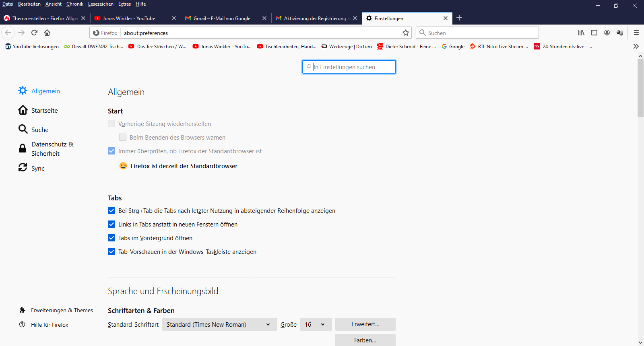Click the Erweitert... fonts button

click(365, 324)
